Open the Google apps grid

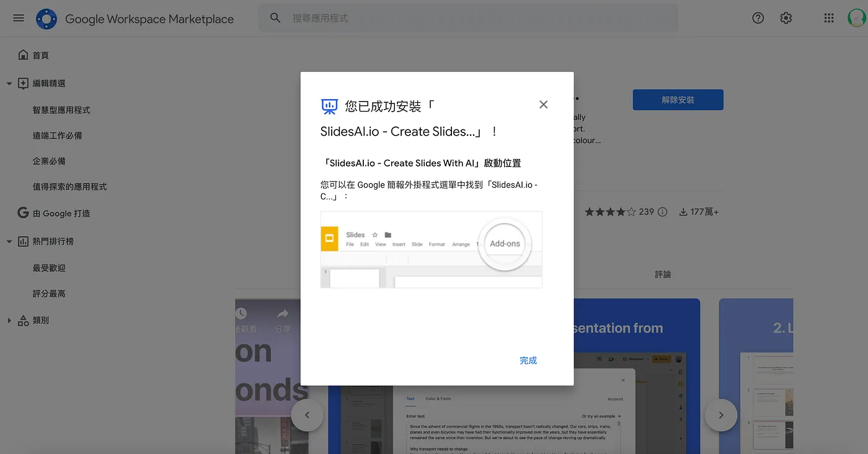(829, 18)
